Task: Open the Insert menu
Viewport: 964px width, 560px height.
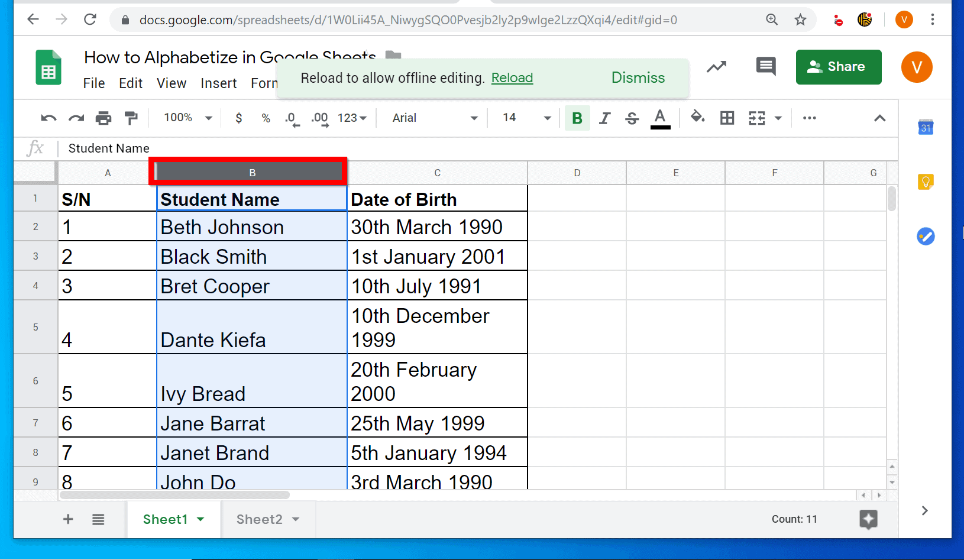Action: 218,83
